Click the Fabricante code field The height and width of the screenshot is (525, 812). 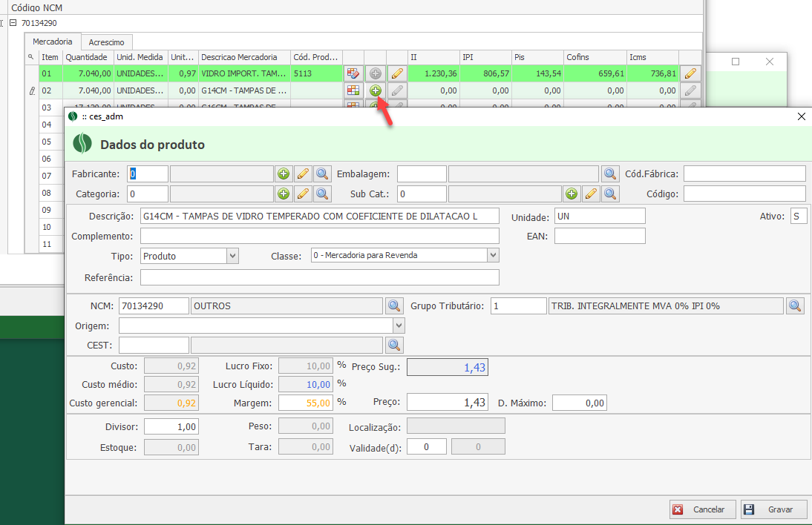tap(148, 174)
